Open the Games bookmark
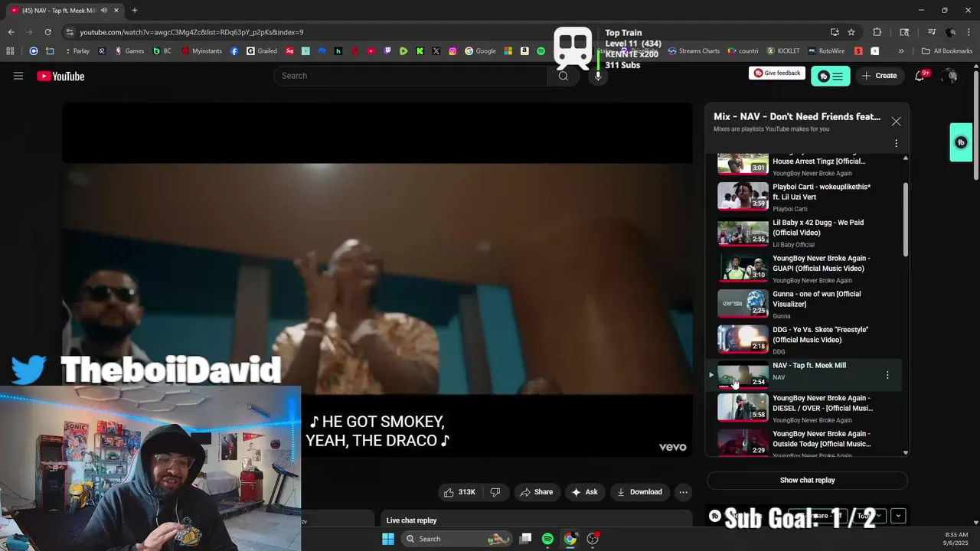 (129, 51)
